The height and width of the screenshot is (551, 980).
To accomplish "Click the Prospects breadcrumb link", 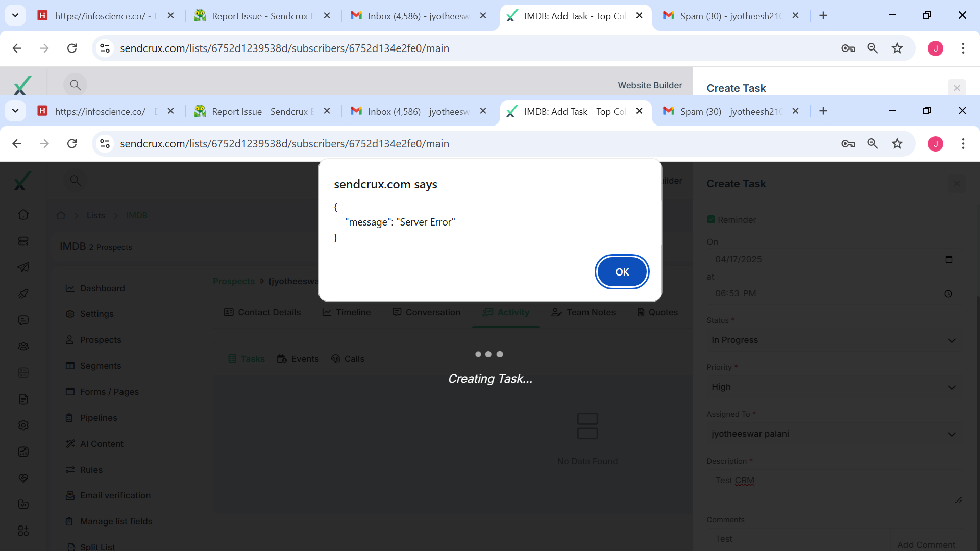I will tap(233, 281).
